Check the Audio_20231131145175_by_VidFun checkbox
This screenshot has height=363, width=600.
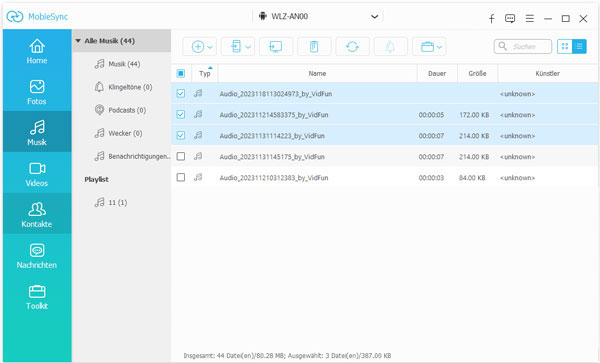pos(181,156)
